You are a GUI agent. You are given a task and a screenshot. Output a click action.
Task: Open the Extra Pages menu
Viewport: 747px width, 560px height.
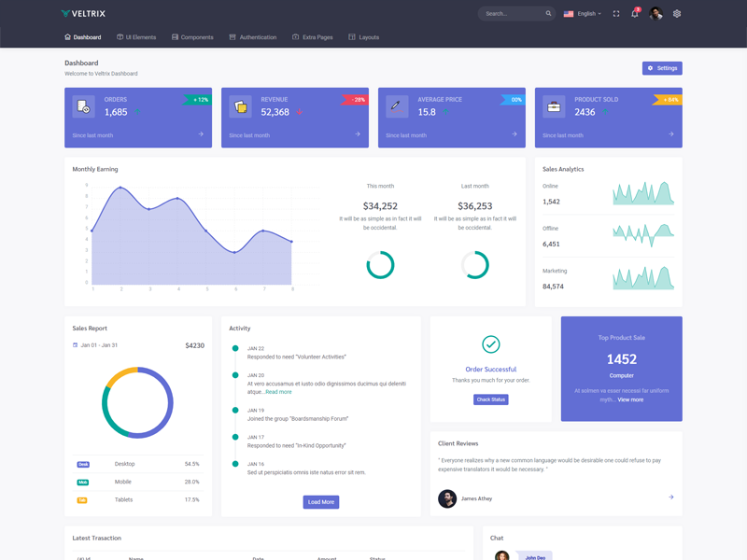point(313,37)
